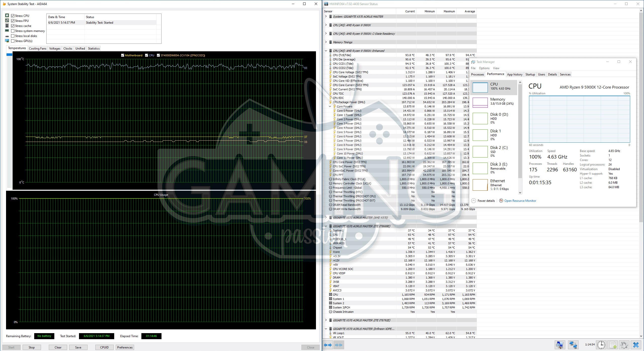Click HWiNFO network remote monitors icon
644x351 pixels.
pyautogui.click(x=573, y=345)
